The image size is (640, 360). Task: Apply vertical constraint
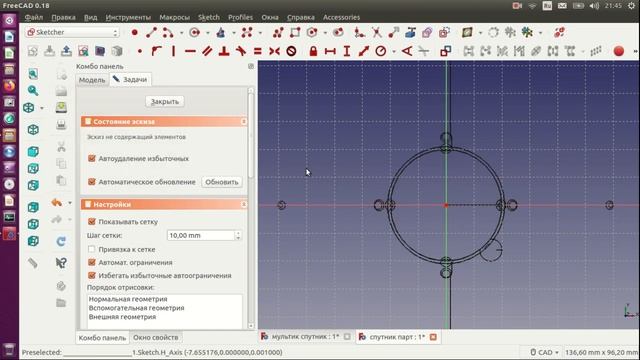click(x=173, y=51)
